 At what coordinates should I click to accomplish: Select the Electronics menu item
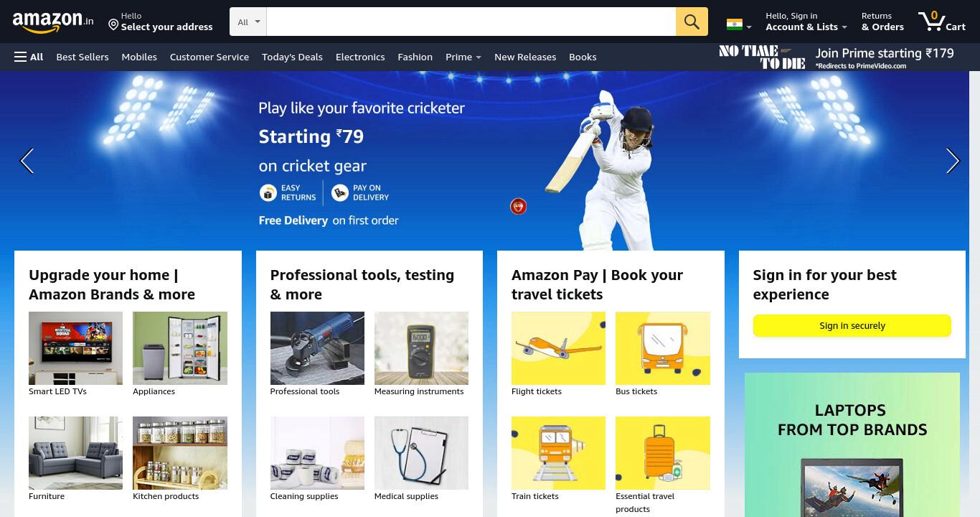click(360, 57)
